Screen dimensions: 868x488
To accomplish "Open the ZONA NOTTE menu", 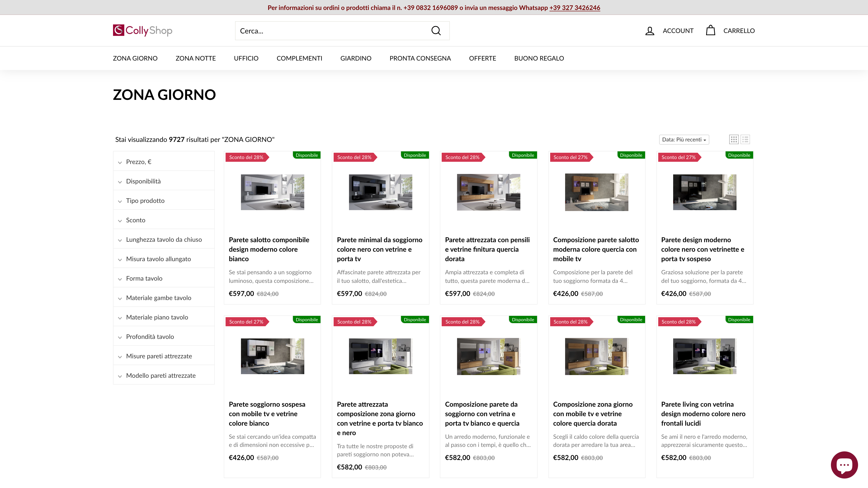I will coord(196,58).
